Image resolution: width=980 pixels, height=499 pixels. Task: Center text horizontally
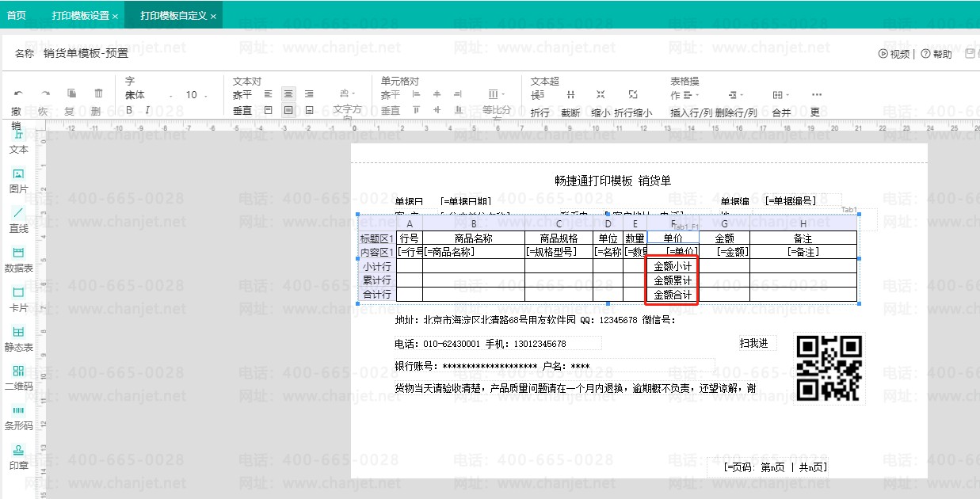pos(288,93)
